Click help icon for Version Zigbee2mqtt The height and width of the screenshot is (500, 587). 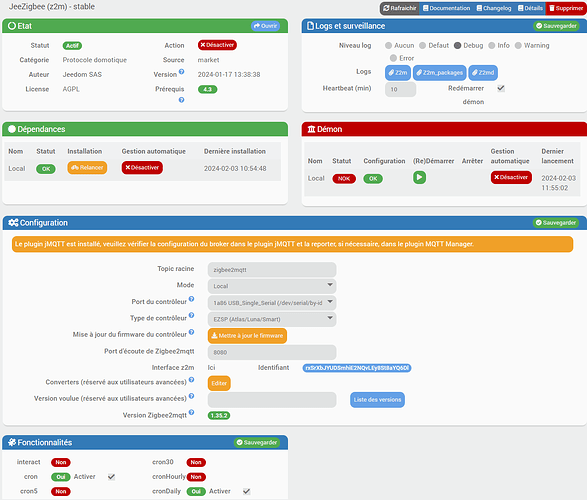(191, 412)
